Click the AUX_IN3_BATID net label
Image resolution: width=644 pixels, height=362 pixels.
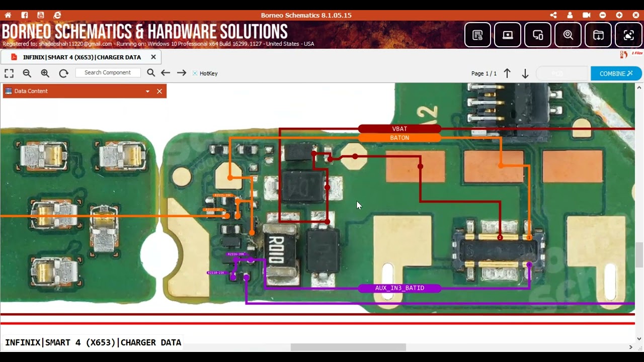pos(399,288)
